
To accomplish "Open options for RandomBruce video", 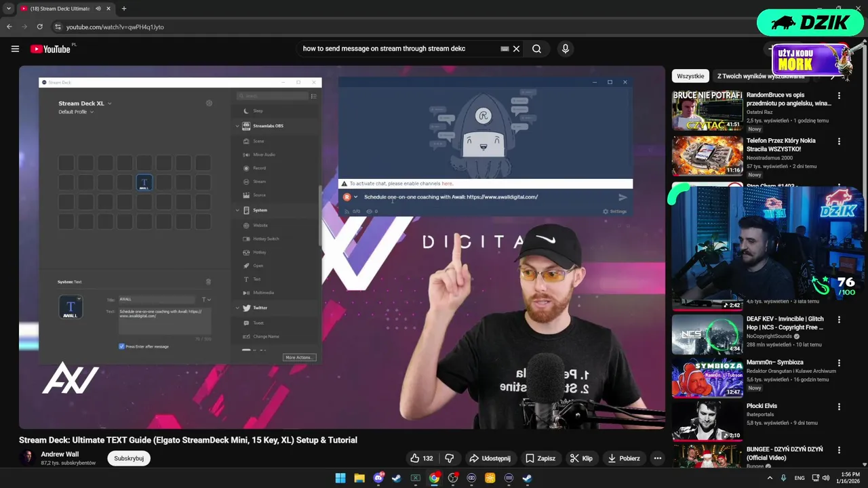I will click(x=839, y=96).
